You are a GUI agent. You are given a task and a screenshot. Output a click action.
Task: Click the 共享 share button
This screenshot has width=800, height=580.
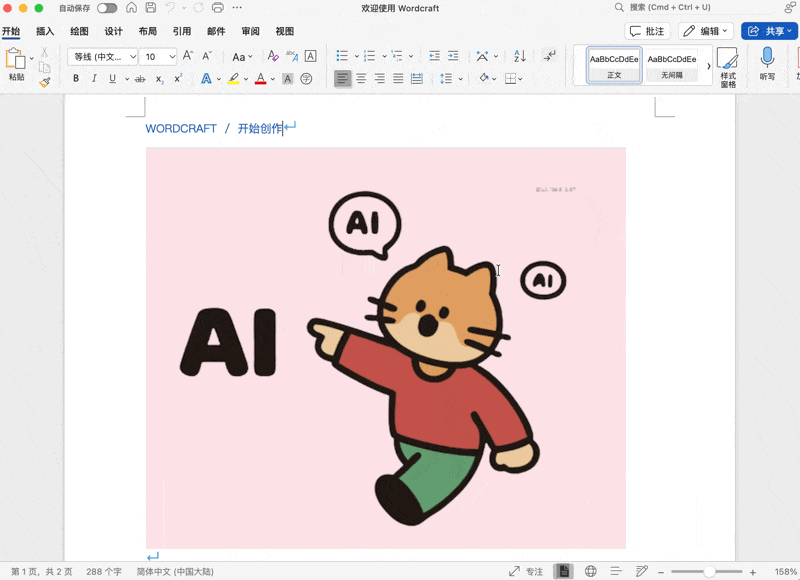(769, 31)
